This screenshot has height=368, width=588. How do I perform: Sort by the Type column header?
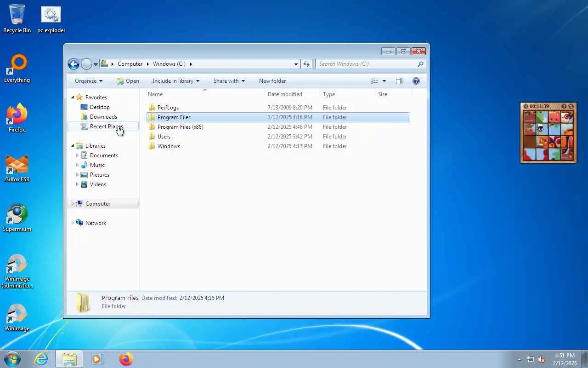[347, 94]
